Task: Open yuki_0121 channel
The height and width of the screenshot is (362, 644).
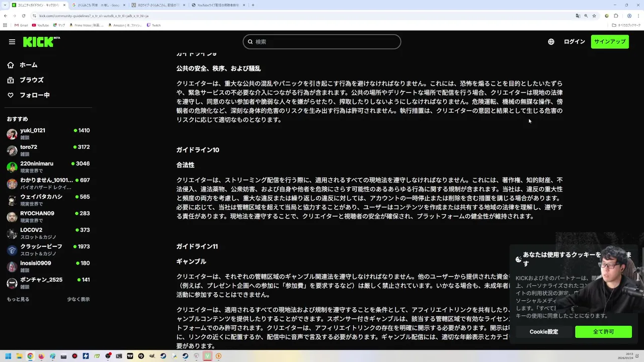Action: click(48, 134)
